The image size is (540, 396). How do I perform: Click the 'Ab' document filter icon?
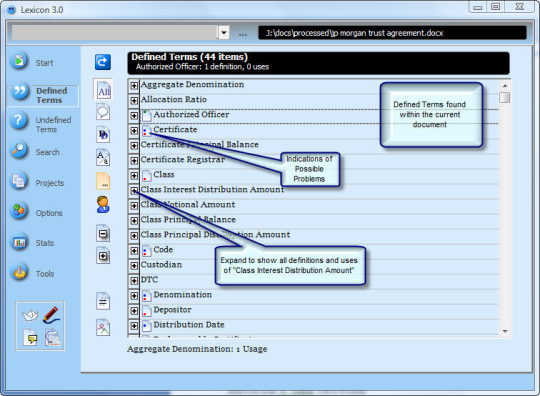(103, 135)
